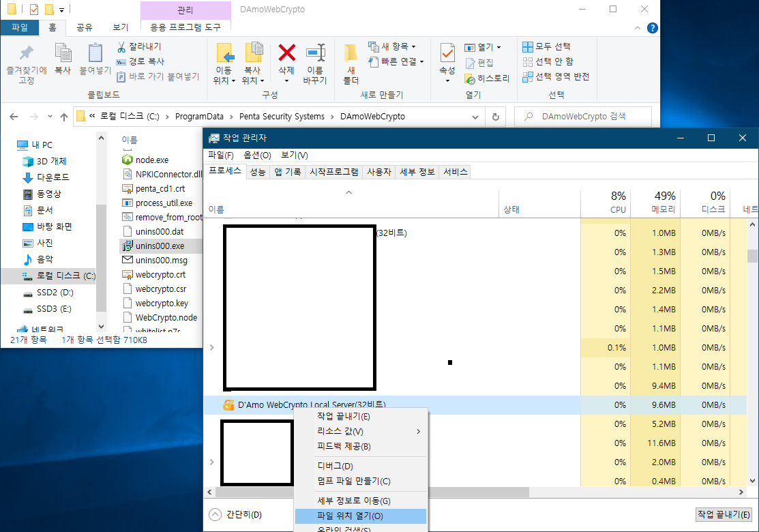Click the Pin to Quick Access icon
759x532 pixels.
[26, 53]
